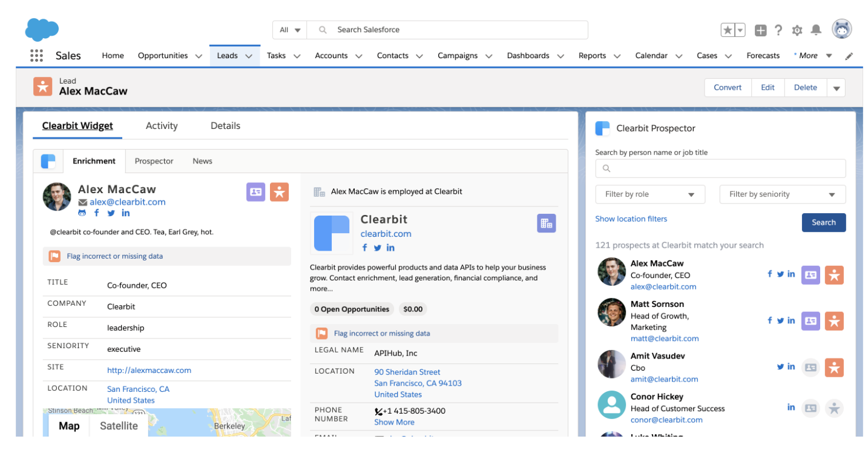The height and width of the screenshot is (459, 868).
Task: Click the 0 Open Opportunities pill
Action: 352,309
